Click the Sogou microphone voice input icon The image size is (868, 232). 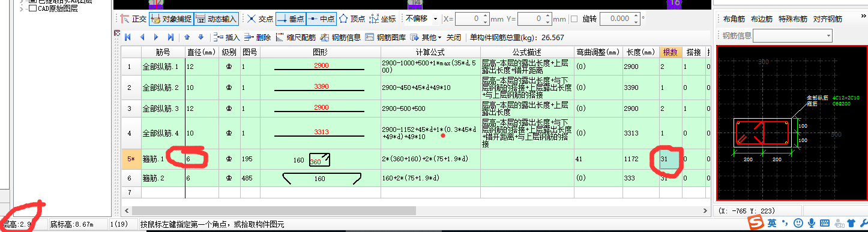pyautogui.click(x=812, y=223)
